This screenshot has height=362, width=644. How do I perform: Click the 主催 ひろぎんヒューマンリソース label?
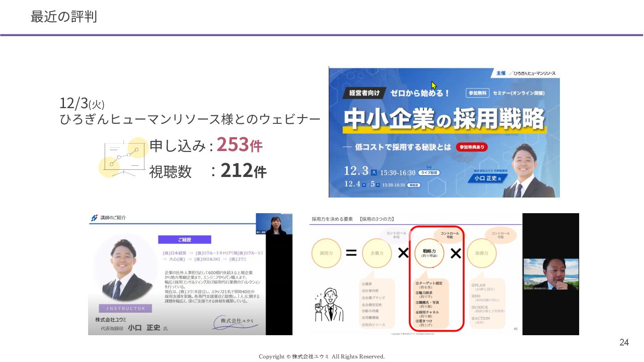pos(525,73)
